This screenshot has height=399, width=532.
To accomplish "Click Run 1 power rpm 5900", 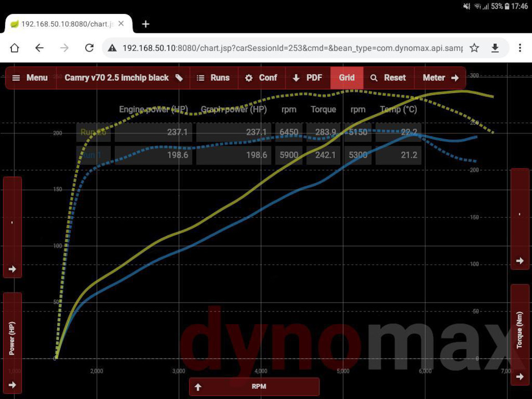I will click(x=289, y=155).
